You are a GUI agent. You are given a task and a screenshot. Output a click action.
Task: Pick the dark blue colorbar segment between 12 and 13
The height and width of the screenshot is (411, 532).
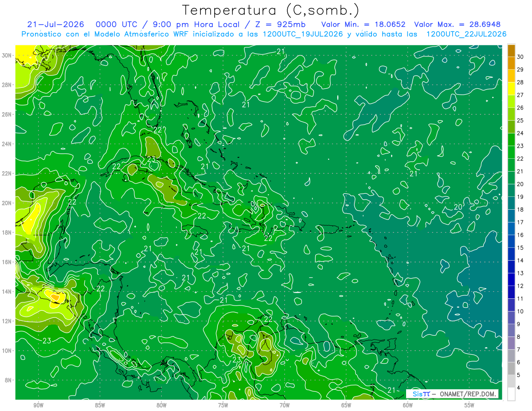511,279
